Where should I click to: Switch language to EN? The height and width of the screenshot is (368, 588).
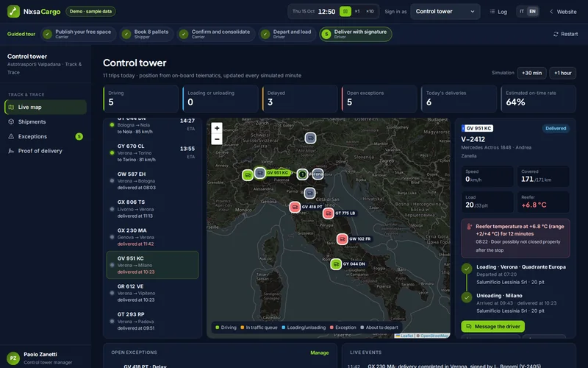[x=532, y=11]
